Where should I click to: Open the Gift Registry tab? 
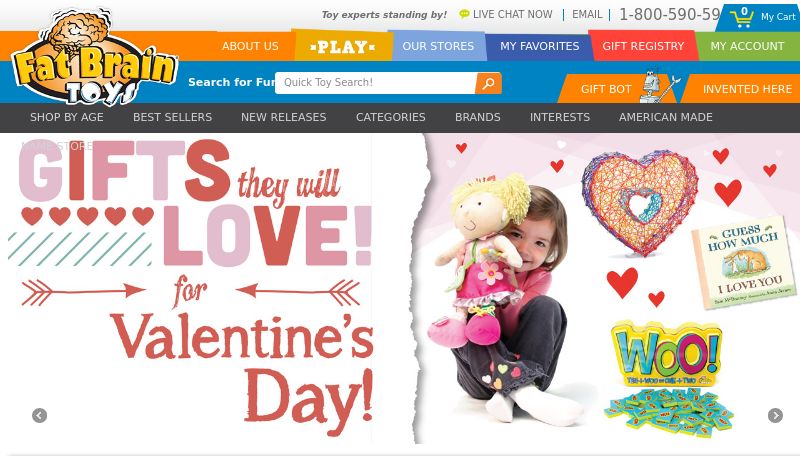coord(643,46)
